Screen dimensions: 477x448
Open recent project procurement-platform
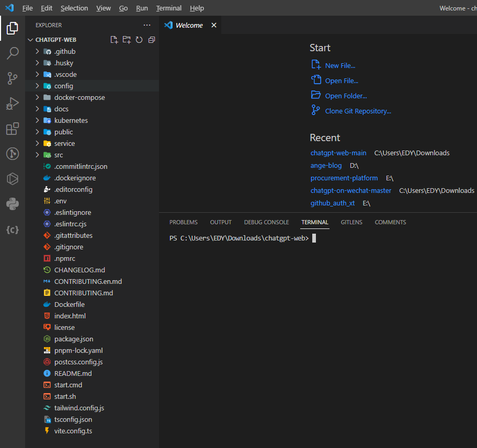click(x=344, y=178)
